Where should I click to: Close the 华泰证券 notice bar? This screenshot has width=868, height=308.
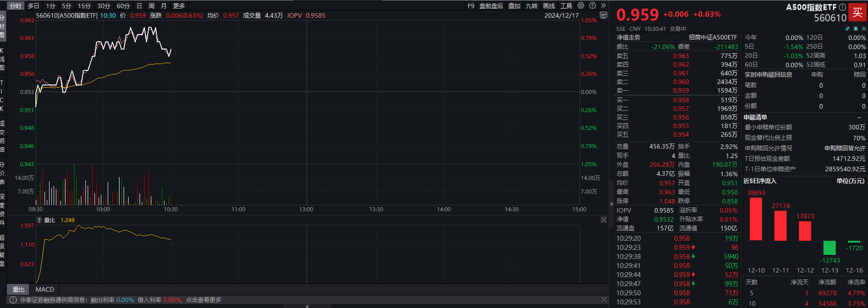pyautogui.click(x=604, y=300)
